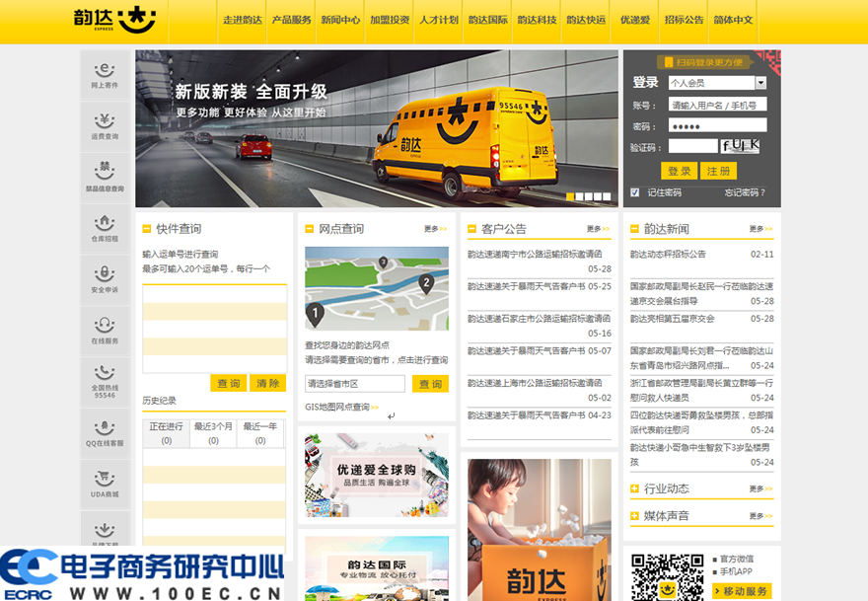Click 更多 in the 网点查询 panel

[436, 229]
